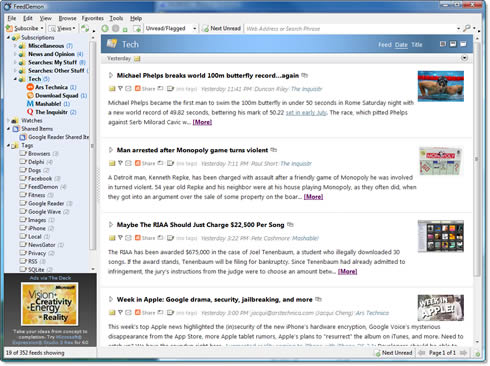This screenshot has width=490, height=366.
Task: Click the grey Forward navigation icon
Action: (115, 29)
